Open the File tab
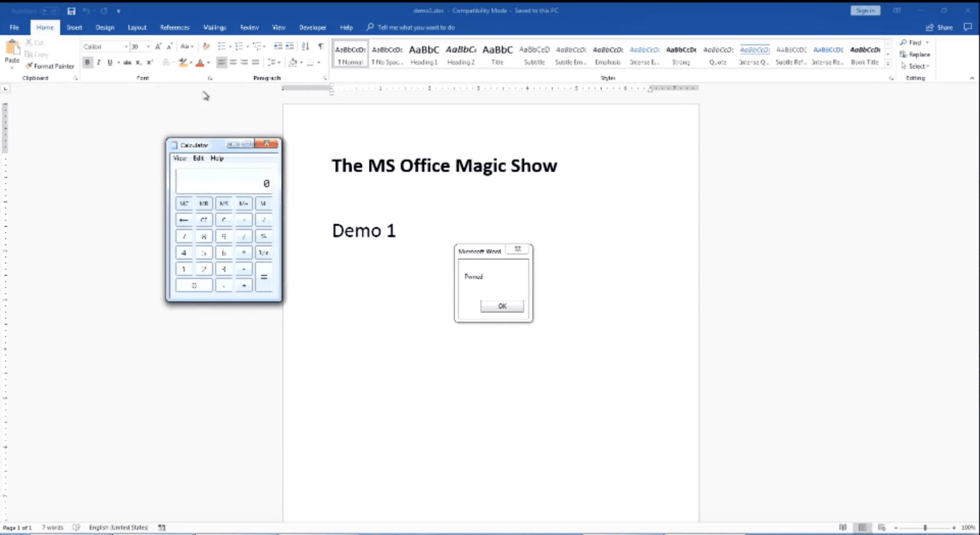Viewport: 980px width, 535px height. point(14,27)
